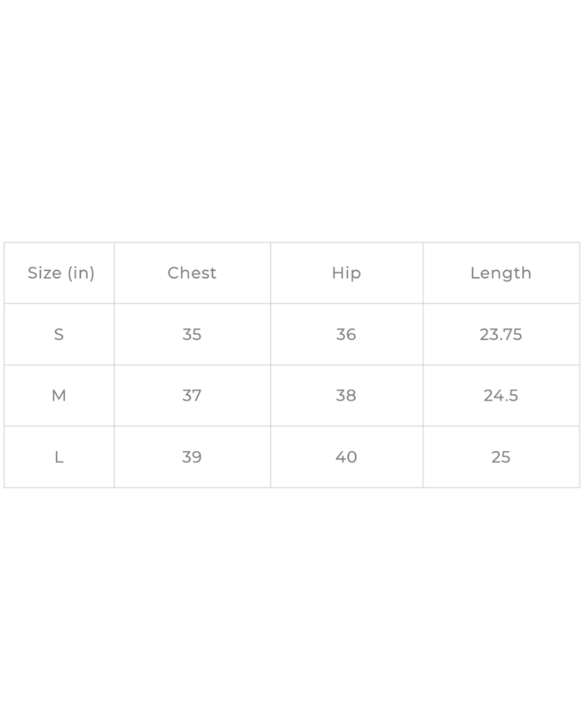Select the hip value 36

coord(346,334)
